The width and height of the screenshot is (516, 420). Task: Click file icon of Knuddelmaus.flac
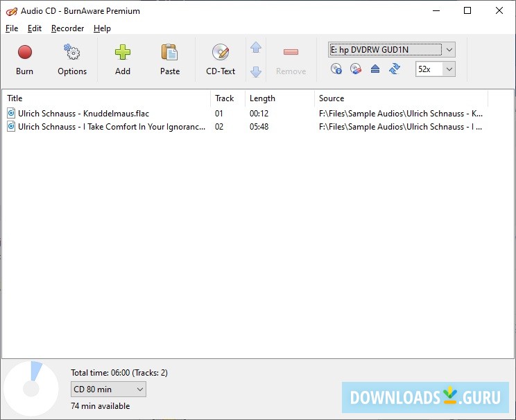[x=11, y=113]
